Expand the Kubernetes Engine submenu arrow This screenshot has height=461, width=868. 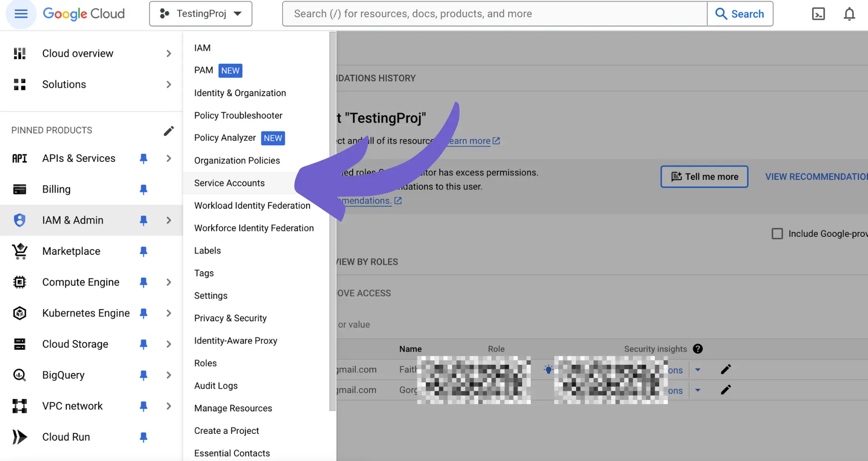click(169, 313)
